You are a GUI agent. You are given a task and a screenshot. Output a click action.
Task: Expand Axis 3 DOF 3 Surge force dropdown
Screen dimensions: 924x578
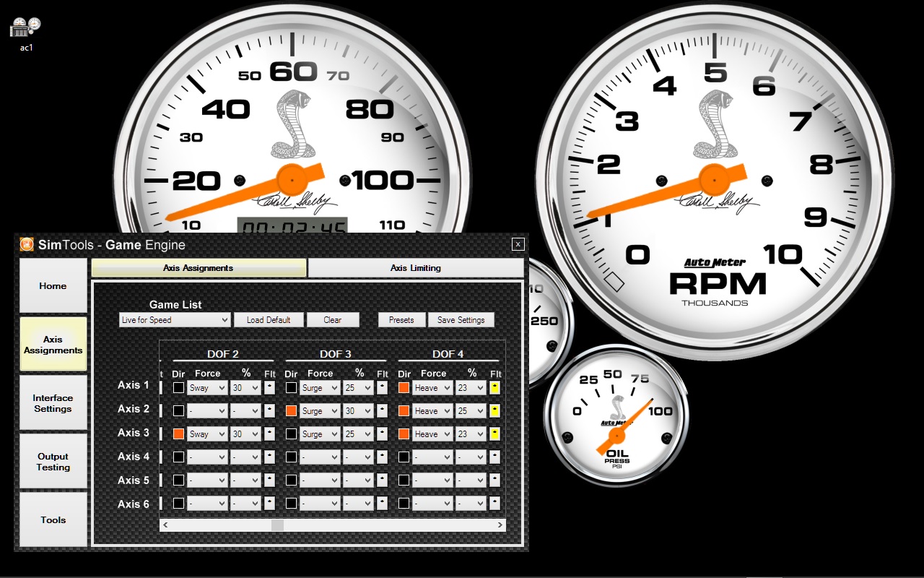point(320,434)
